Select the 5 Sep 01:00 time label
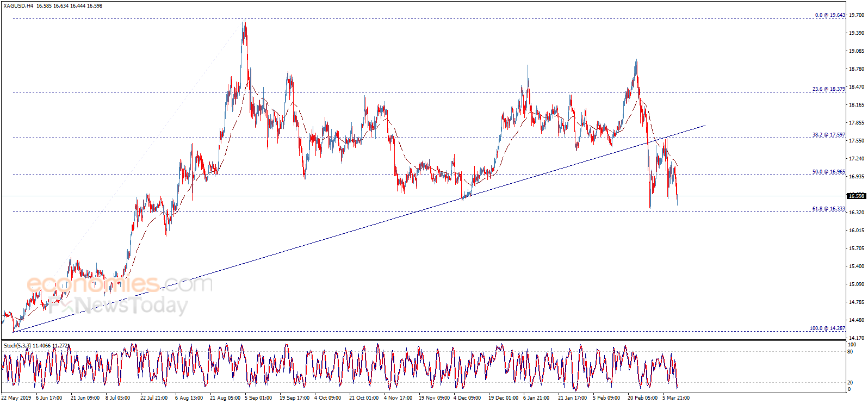 [x=258, y=398]
